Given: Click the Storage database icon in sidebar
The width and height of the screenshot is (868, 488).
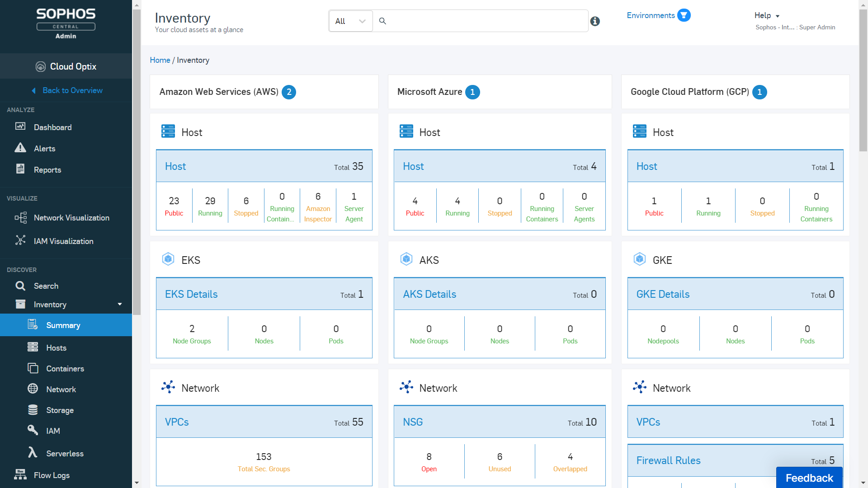Looking at the screenshot, I should click(x=33, y=410).
